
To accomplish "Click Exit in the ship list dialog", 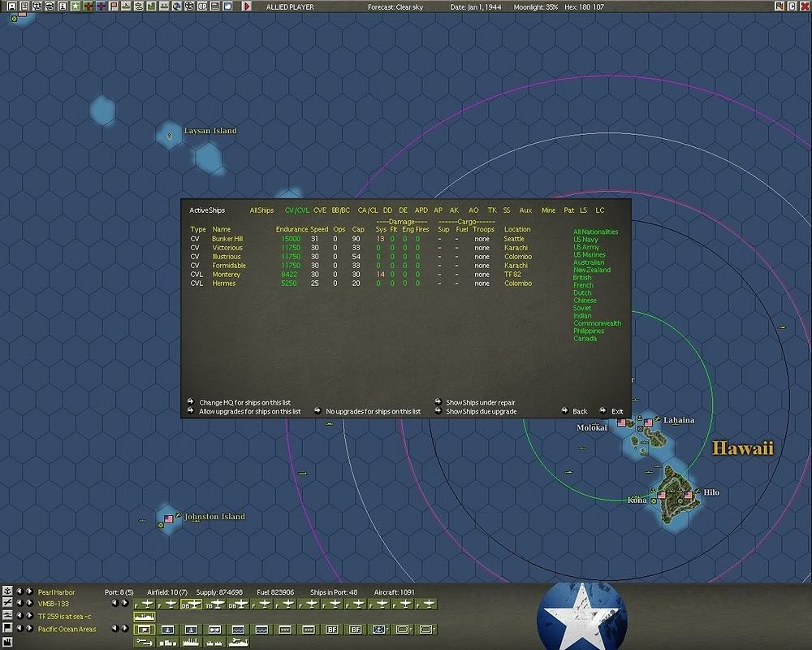I will point(617,412).
